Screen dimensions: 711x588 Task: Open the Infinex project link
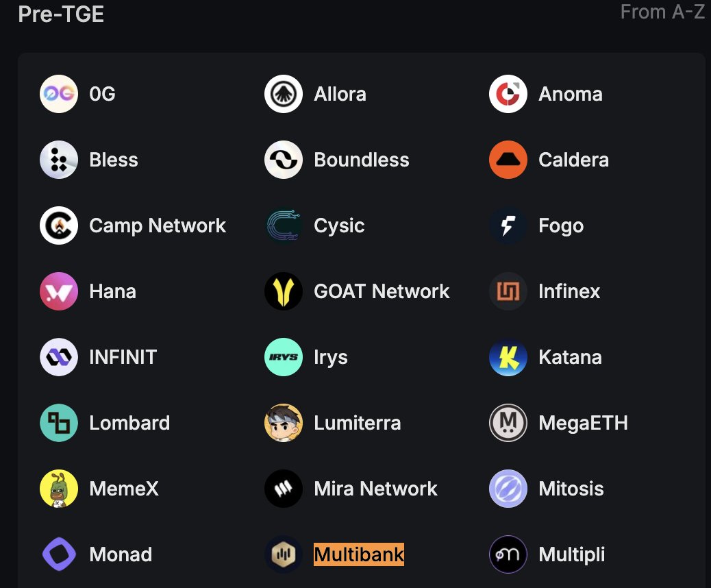(x=569, y=291)
